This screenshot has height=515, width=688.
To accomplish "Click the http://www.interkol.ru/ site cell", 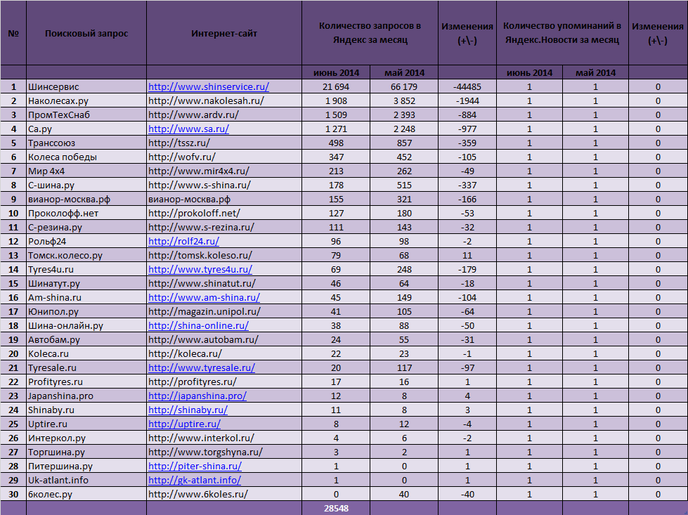I will 224,437.
